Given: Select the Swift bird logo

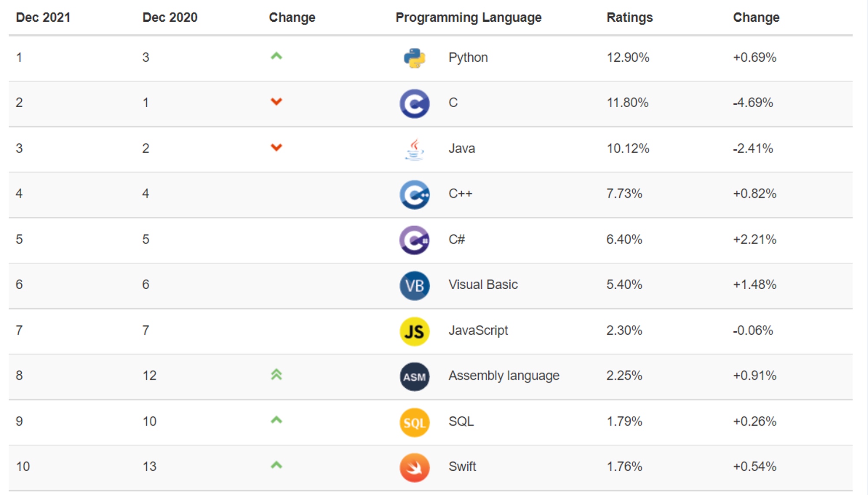Looking at the screenshot, I should [414, 468].
